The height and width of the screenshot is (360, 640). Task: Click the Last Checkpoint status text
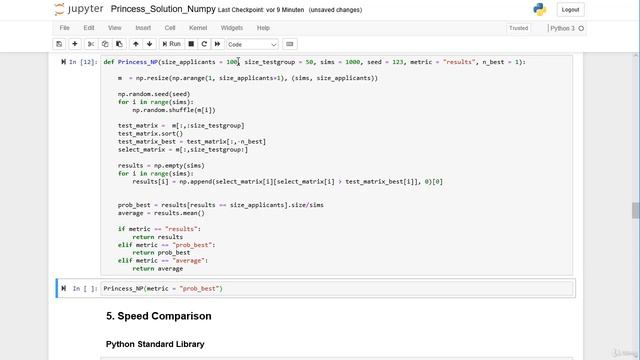261,10
